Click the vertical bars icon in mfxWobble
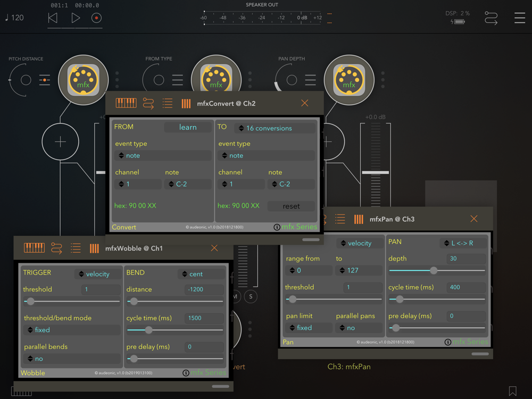Viewport: 532px width, 399px height. click(94, 248)
